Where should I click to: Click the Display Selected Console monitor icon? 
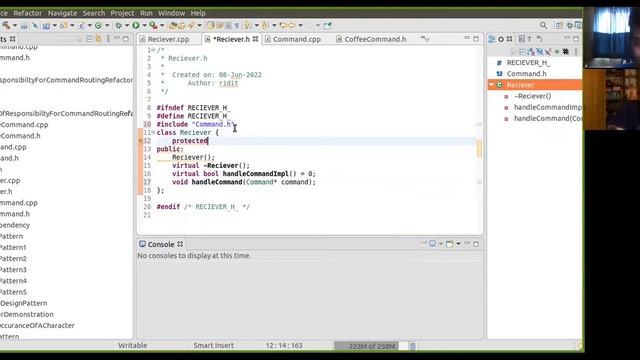[432, 244]
